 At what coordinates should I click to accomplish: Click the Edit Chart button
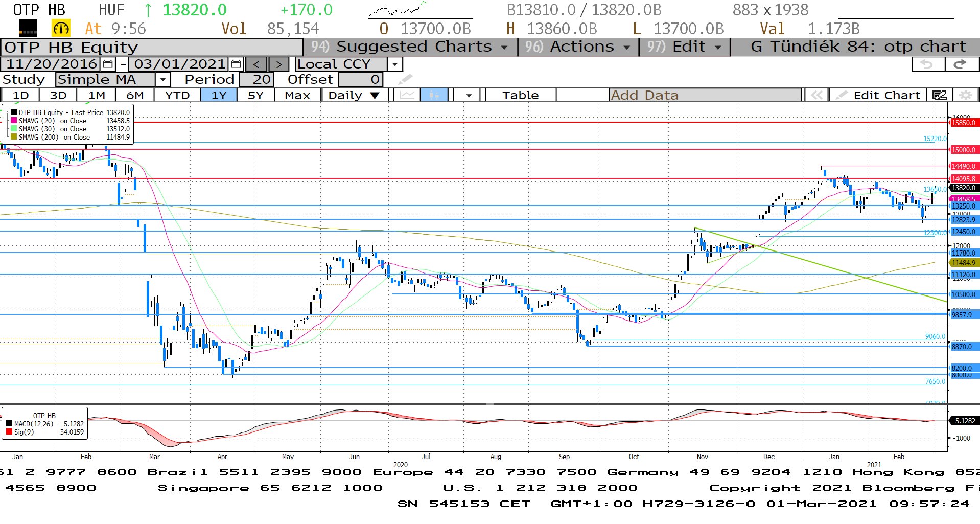pos(878,95)
